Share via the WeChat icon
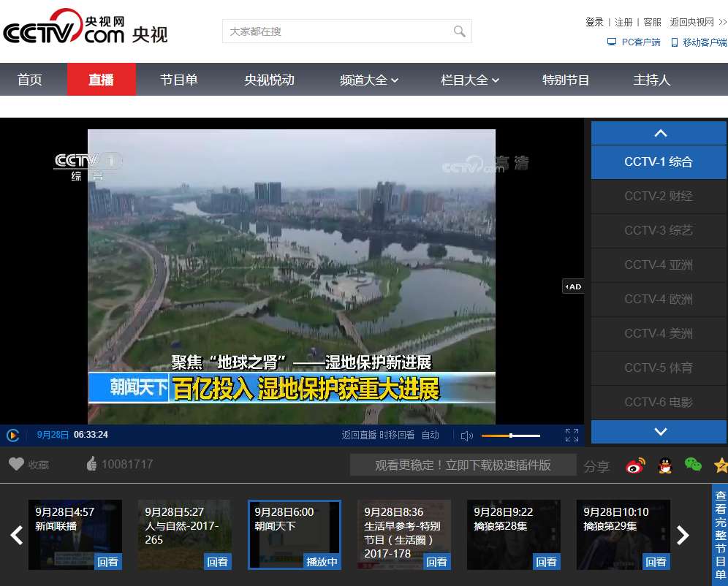This screenshot has height=586, width=728. pos(692,465)
